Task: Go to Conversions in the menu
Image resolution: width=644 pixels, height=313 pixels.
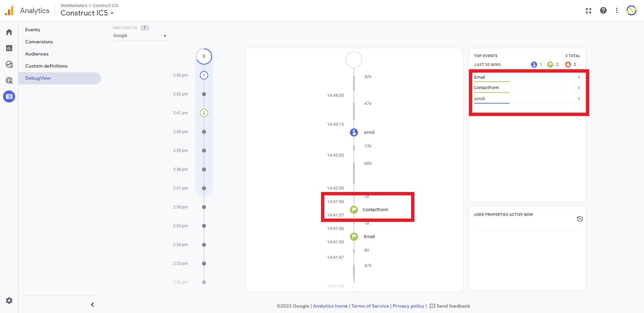Action: click(x=39, y=42)
